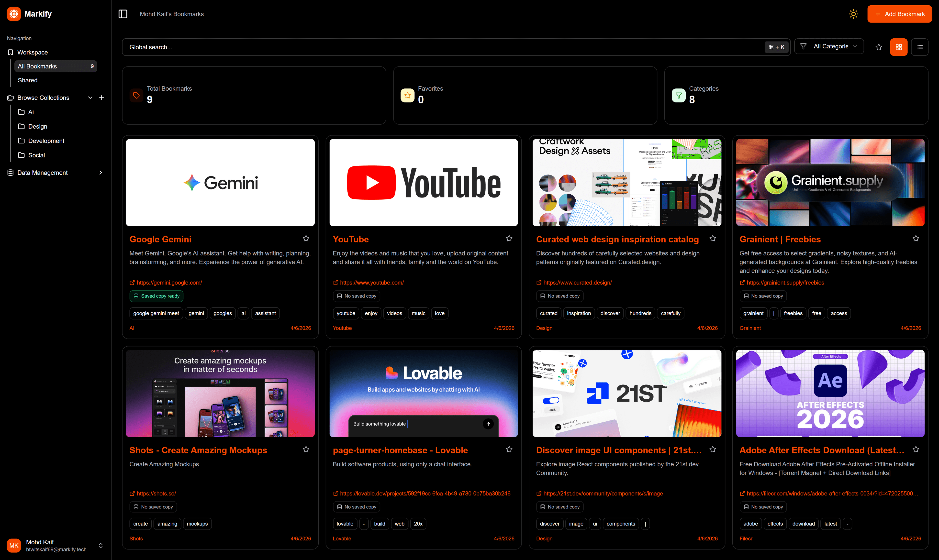
Task: Switch to list view layout
Action: [920, 47]
